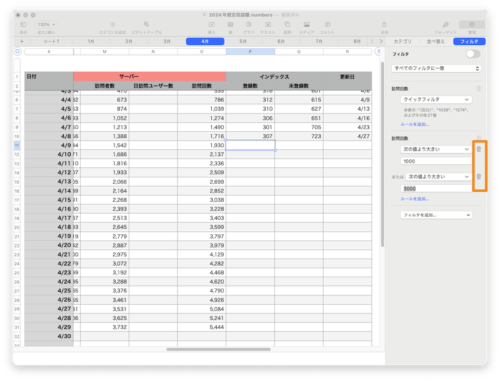Open the または 次の値より大きい dropdown
The width and height of the screenshot is (500, 381).
point(439,177)
